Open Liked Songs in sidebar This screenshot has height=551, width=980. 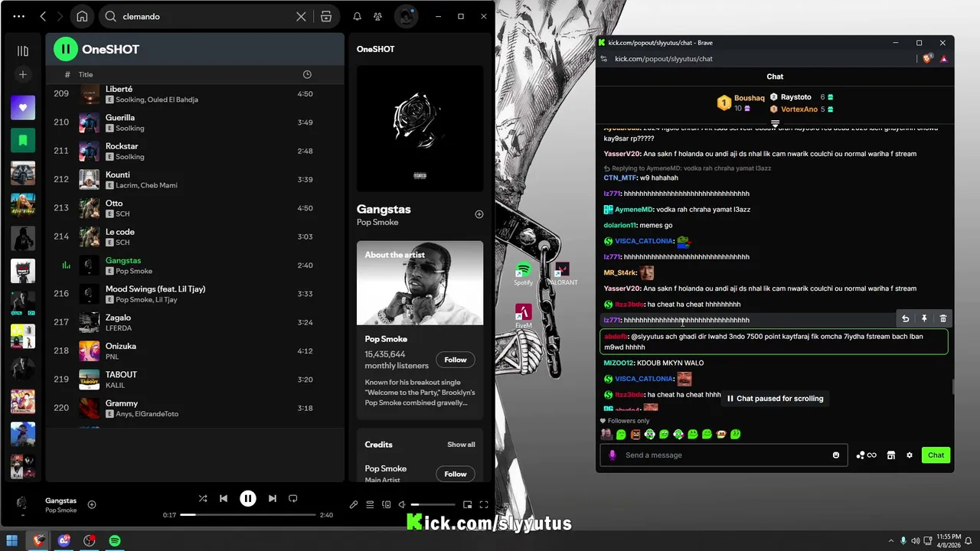pos(23,108)
